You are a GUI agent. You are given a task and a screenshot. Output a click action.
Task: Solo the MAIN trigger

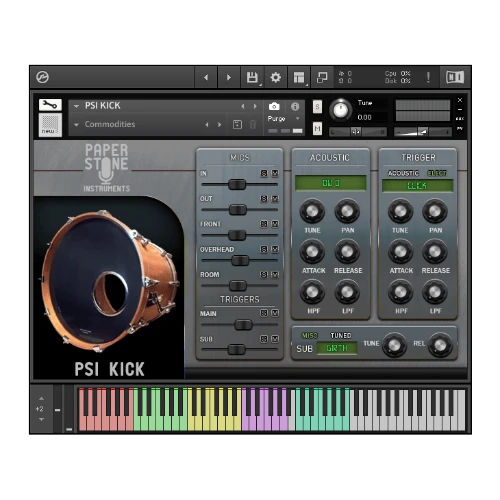click(264, 313)
